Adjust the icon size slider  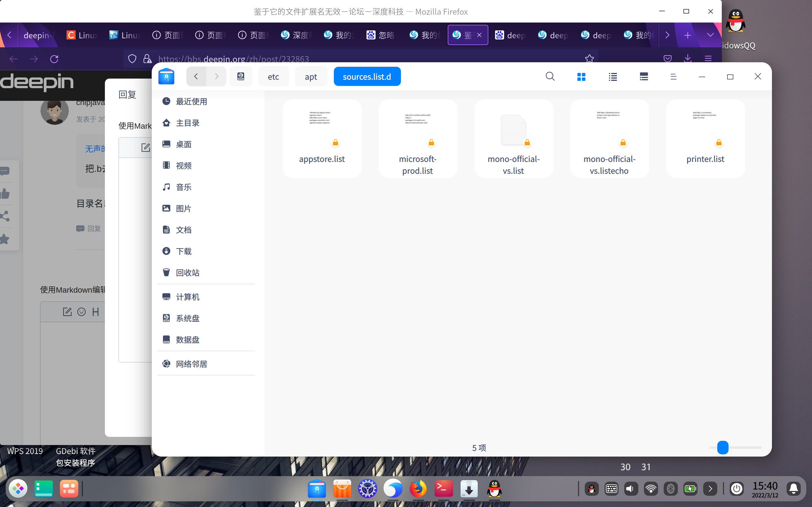723,447
